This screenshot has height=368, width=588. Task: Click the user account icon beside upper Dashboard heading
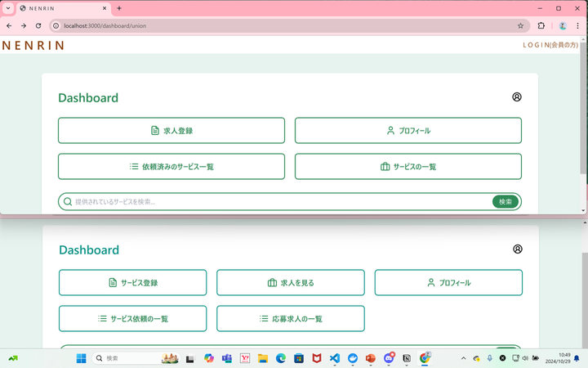pos(517,96)
